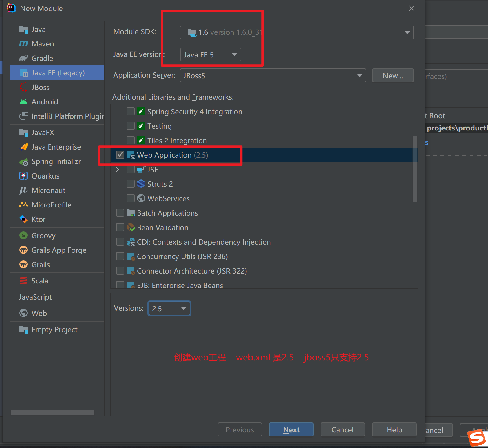Click the Java Enterprise flame icon
The image size is (488, 448).
coord(24,147)
